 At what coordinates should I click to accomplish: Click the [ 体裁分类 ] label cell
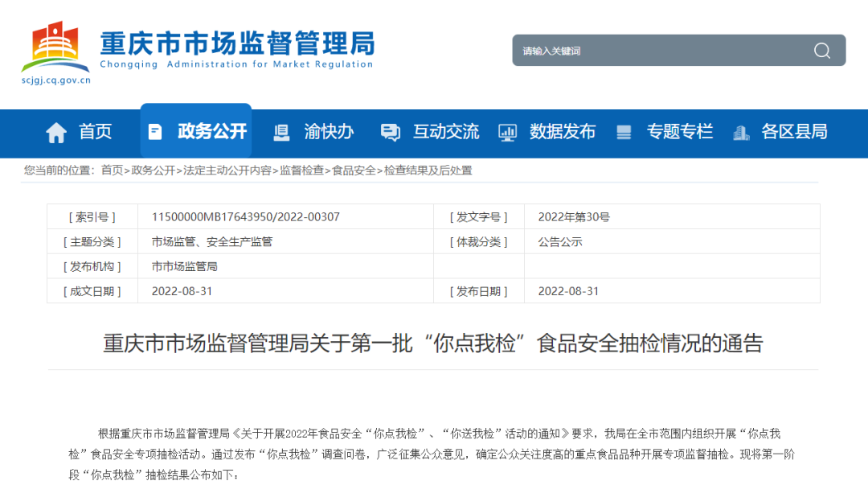click(479, 241)
